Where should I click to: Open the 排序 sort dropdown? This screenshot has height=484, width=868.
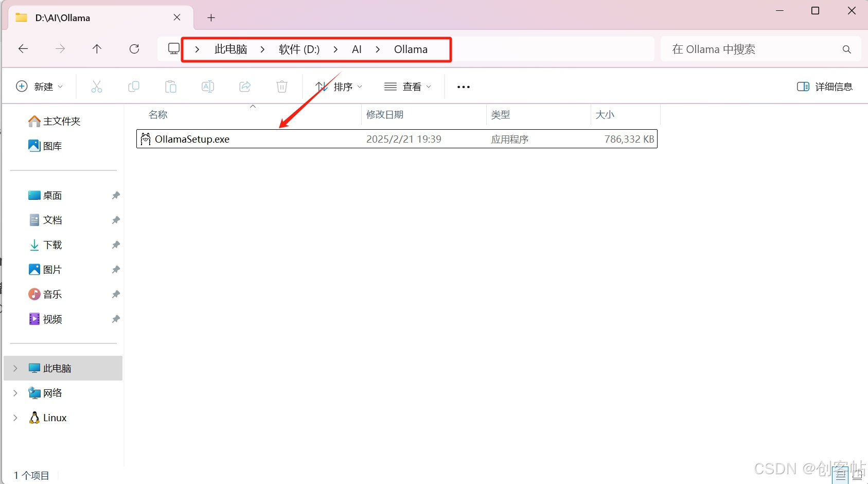point(339,87)
